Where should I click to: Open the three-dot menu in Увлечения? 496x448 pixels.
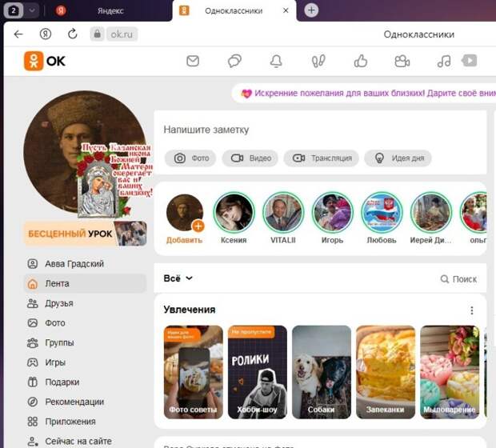(471, 310)
